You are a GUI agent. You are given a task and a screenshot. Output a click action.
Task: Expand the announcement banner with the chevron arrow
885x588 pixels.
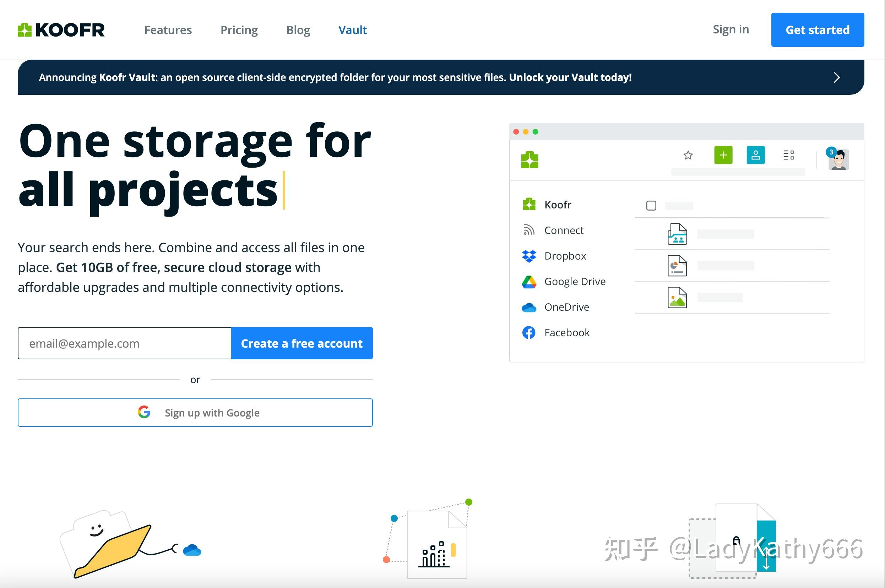(837, 78)
